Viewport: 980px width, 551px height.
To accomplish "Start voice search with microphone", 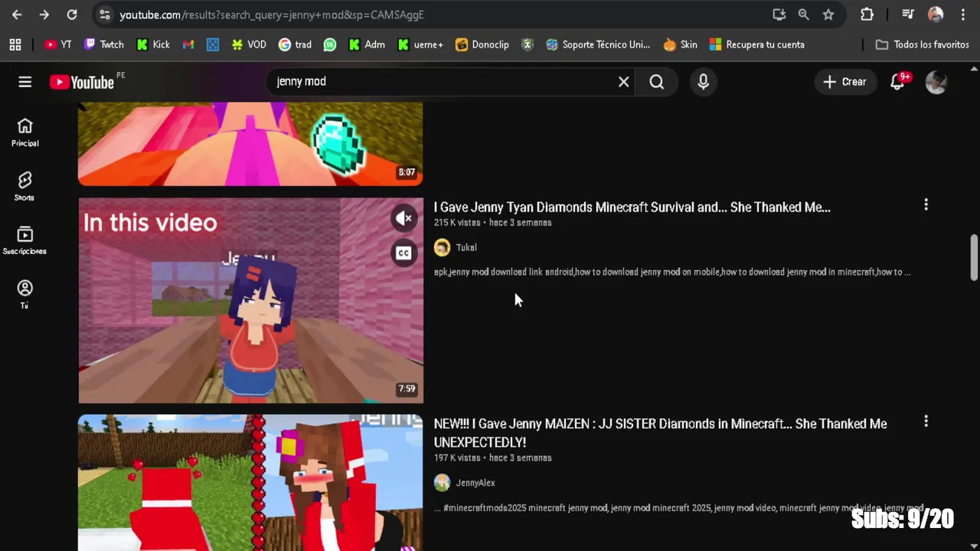I will pos(704,82).
